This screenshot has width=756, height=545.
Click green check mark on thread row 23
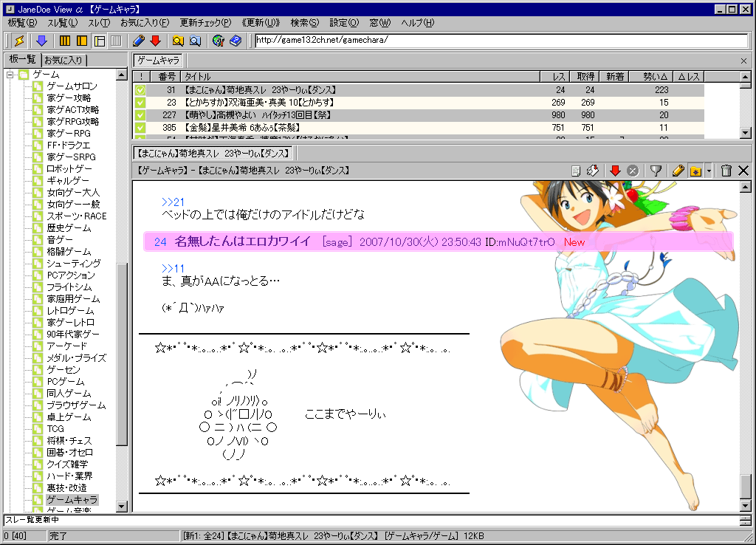click(140, 103)
